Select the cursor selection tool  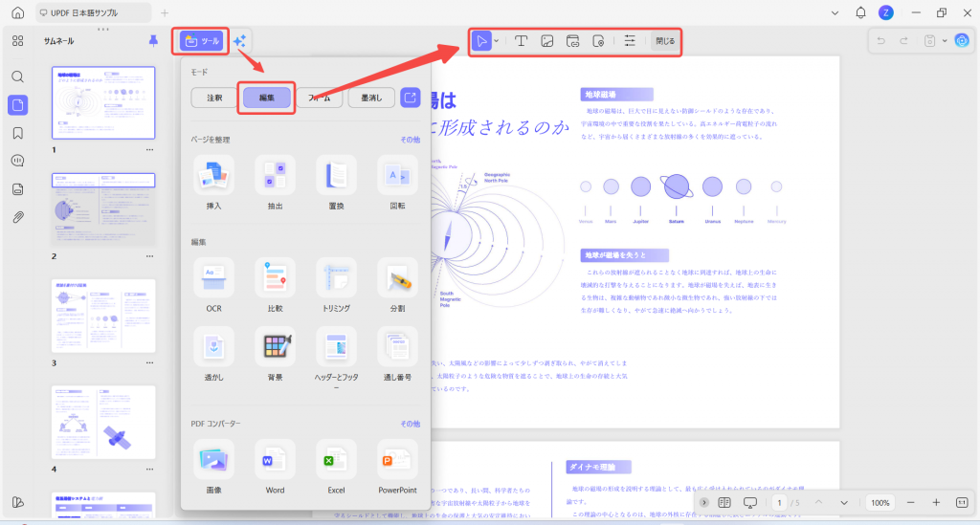[481, 41]
